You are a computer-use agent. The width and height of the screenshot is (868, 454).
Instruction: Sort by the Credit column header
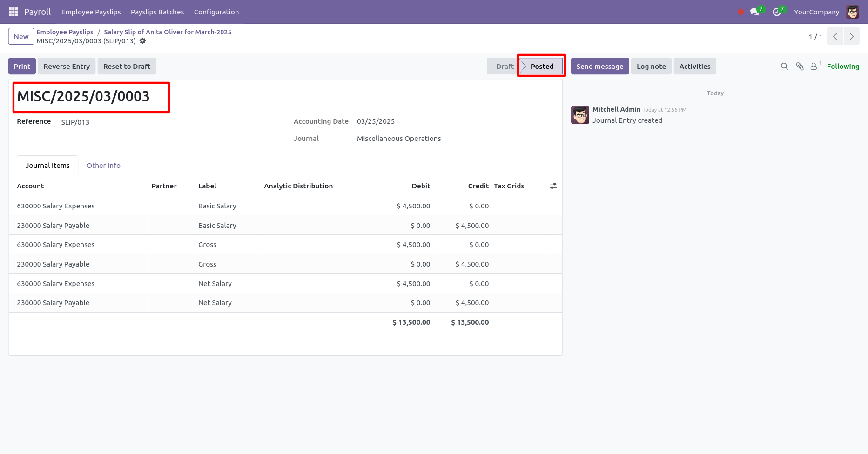click(478, 186)
